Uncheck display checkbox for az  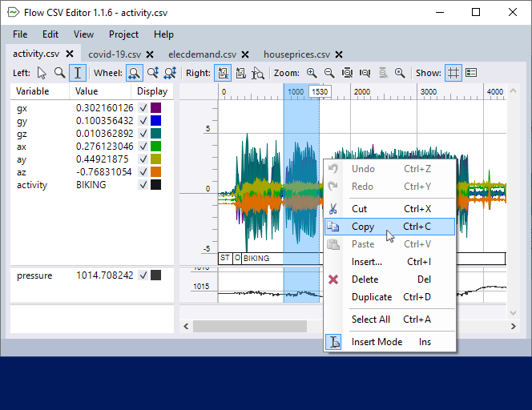[x=143, y=172]
